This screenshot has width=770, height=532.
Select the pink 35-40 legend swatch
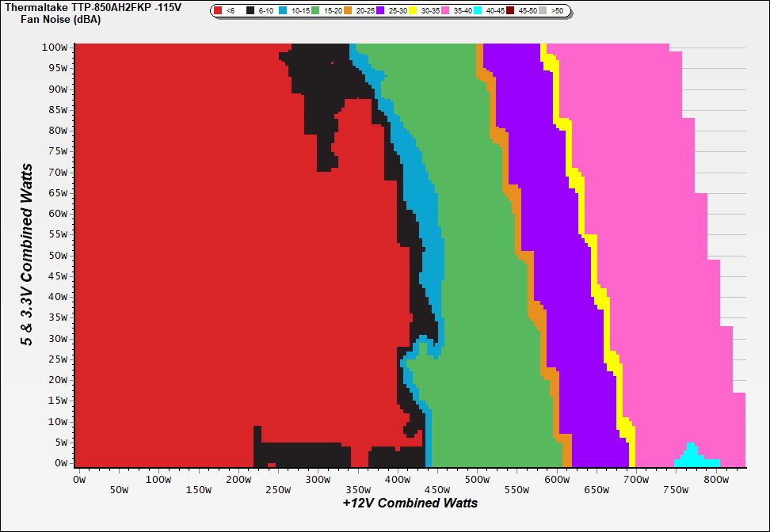click(446, 11)
